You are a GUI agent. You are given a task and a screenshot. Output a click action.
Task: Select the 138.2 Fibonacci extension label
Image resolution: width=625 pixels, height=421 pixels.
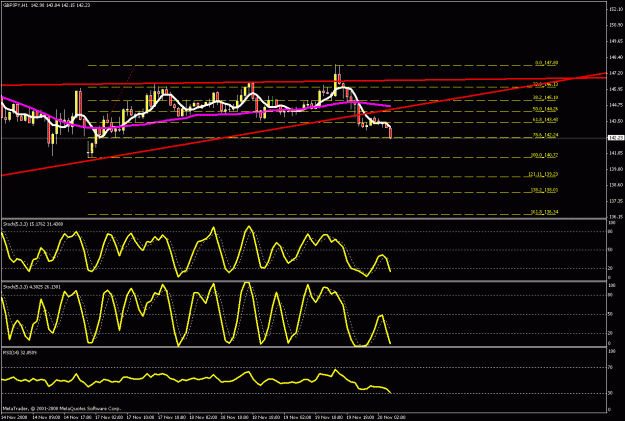[x=544, y=190]
